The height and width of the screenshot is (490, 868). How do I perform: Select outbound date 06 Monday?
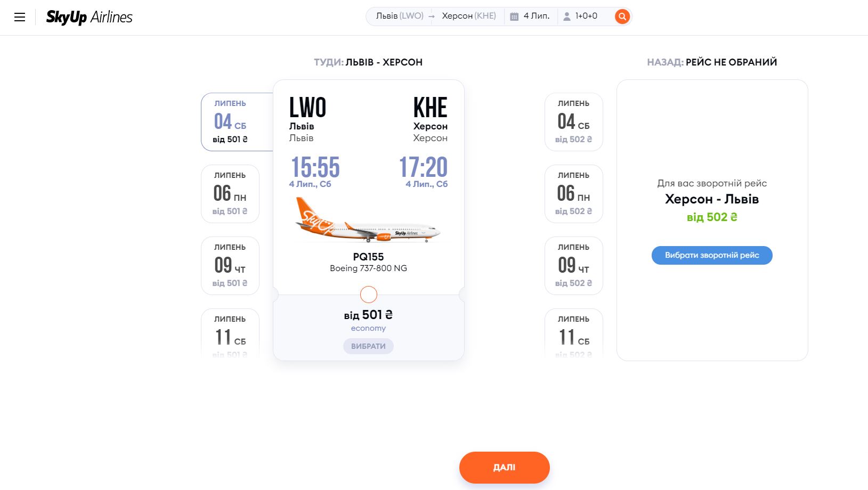click(x=230, y=194)
